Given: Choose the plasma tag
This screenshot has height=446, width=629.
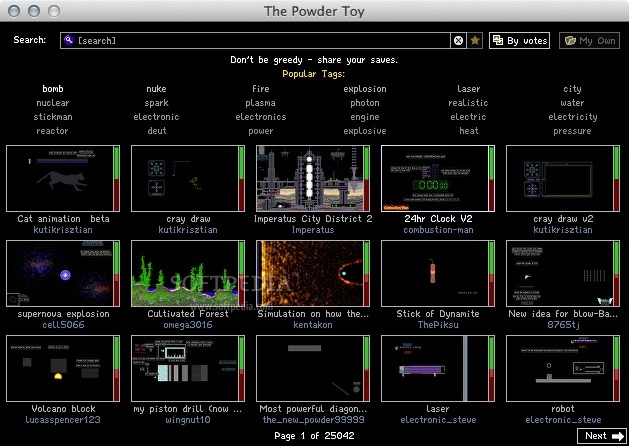Looking at the screenshot, I should click(x=260, y=103).
